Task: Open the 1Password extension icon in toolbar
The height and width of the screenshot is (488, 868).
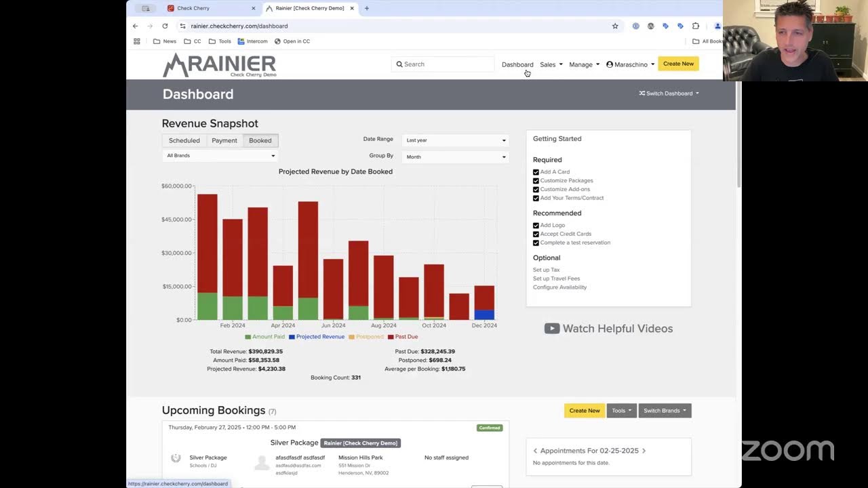Action: click(x=635, y=26)
